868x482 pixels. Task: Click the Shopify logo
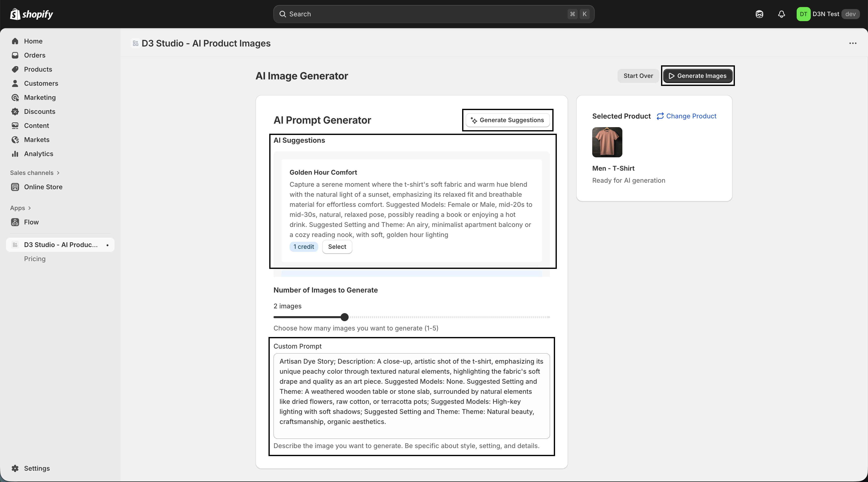click(x=32, y=14)
